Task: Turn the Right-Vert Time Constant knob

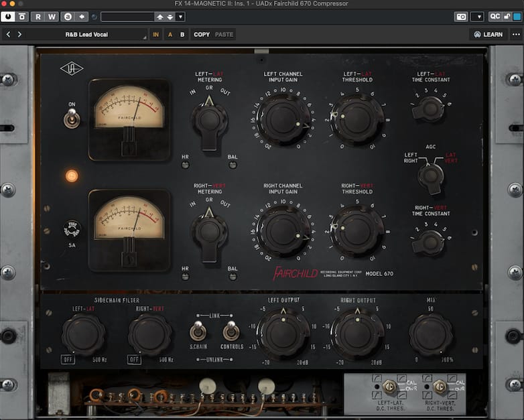Action: pyautogui.click(x=429, y=243)
